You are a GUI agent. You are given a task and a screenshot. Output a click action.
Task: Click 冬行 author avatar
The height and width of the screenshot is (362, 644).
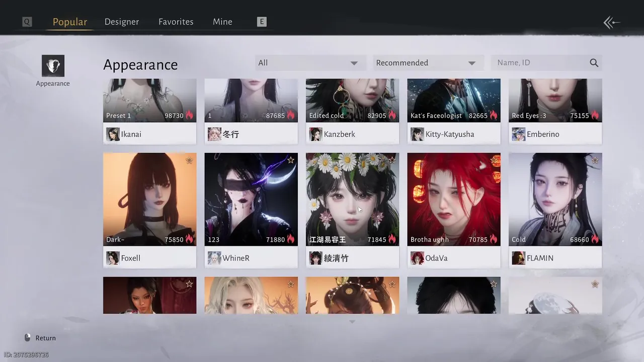click(x=214, y=134)
